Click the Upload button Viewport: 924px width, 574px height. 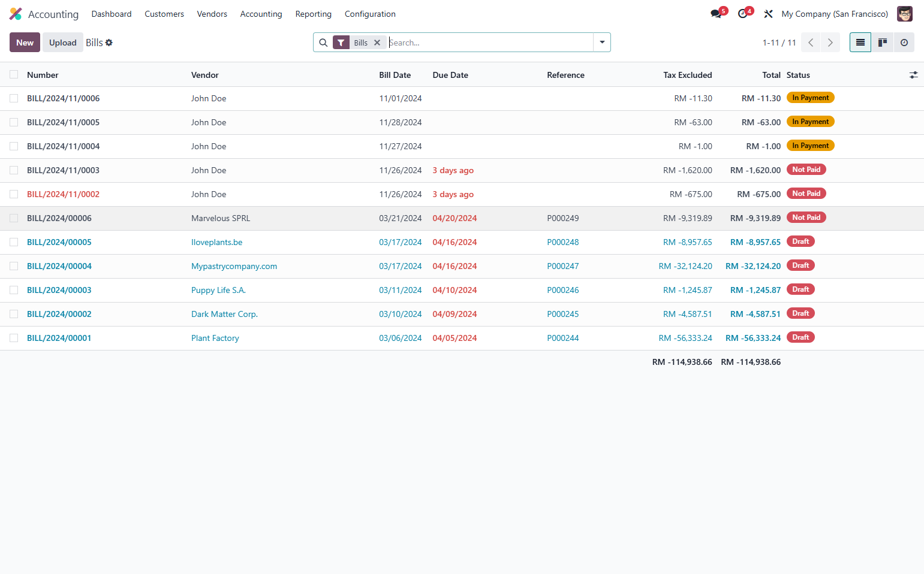[x=63, y=43]
